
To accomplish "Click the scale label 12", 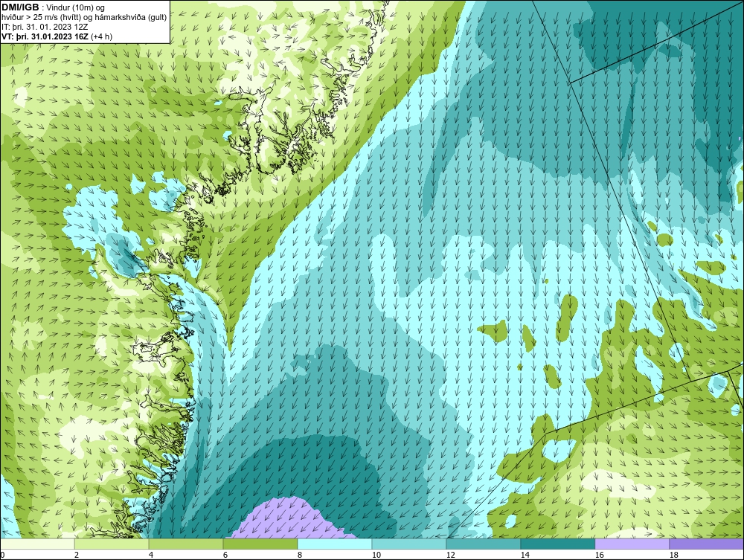I will pos(451,555).
